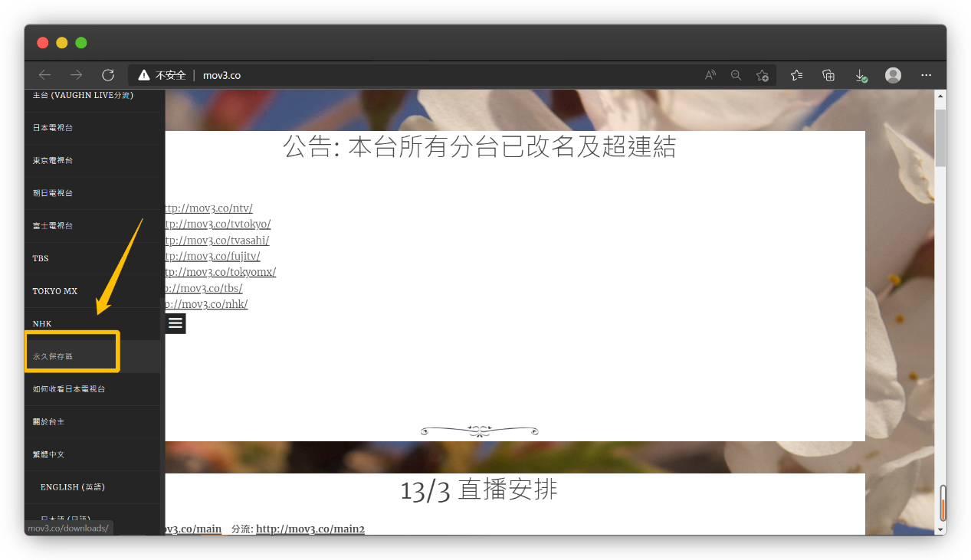Open the NHK menu item
Screen dimensions: 971x560
(x=92, y=324)
